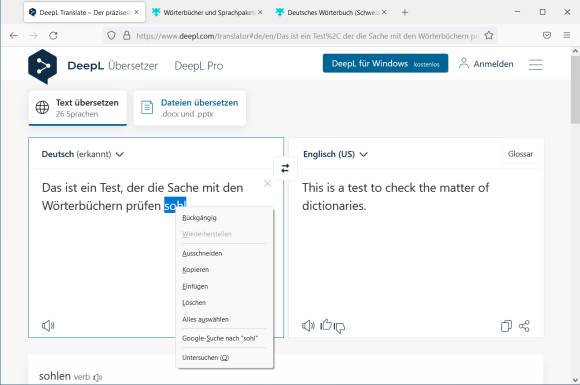Reload the page with the refresh icon
Viewport: 580px width, 385px height.
[53, 36]
